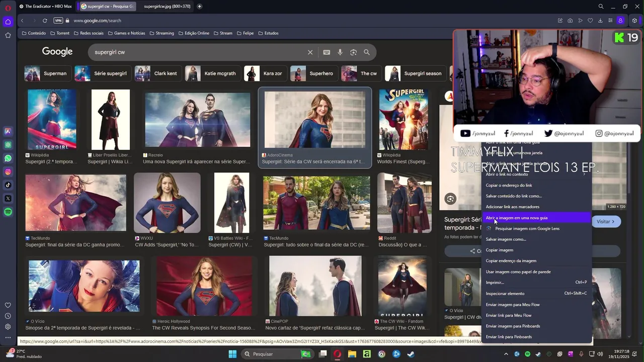Filter results by Série supergirl chip
The image size is (644, 362).
[103, 73]
